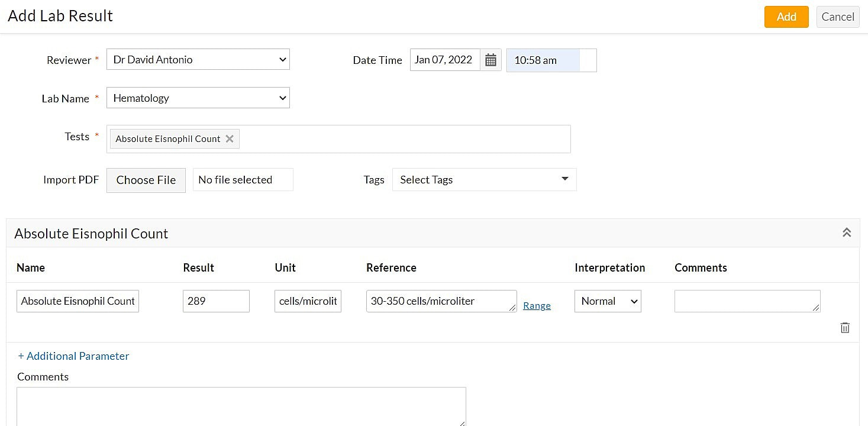This screenshot has width=868, height=426.
Task: Click the orange Add button
Action: [786, 17]
